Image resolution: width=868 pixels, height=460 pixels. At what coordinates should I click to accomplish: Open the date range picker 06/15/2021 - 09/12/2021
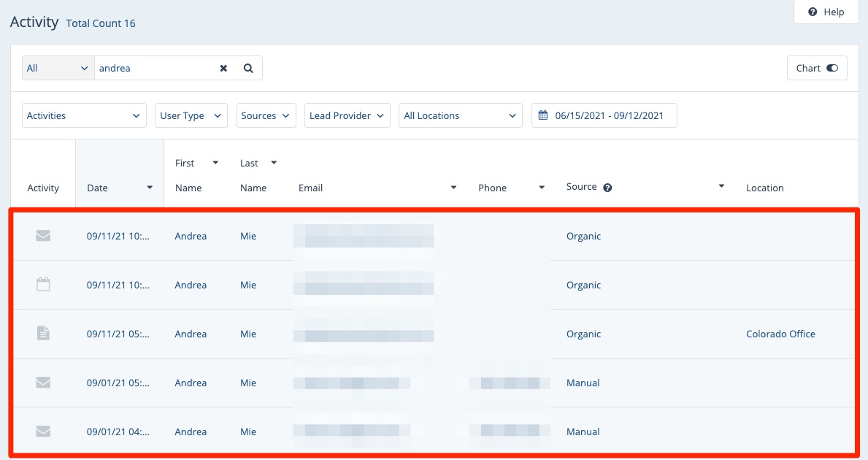click(x=604, y=115)
